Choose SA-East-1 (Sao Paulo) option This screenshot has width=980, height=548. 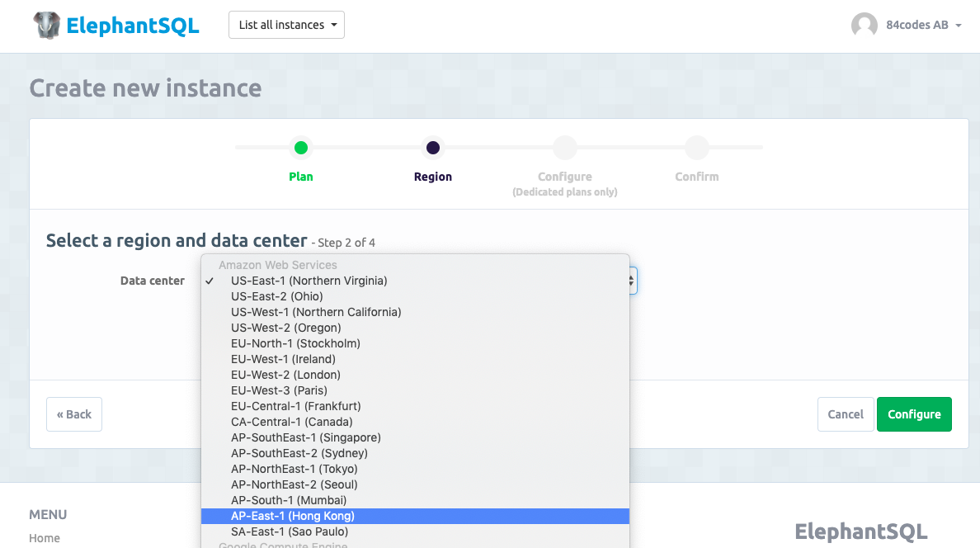(290, 531)
